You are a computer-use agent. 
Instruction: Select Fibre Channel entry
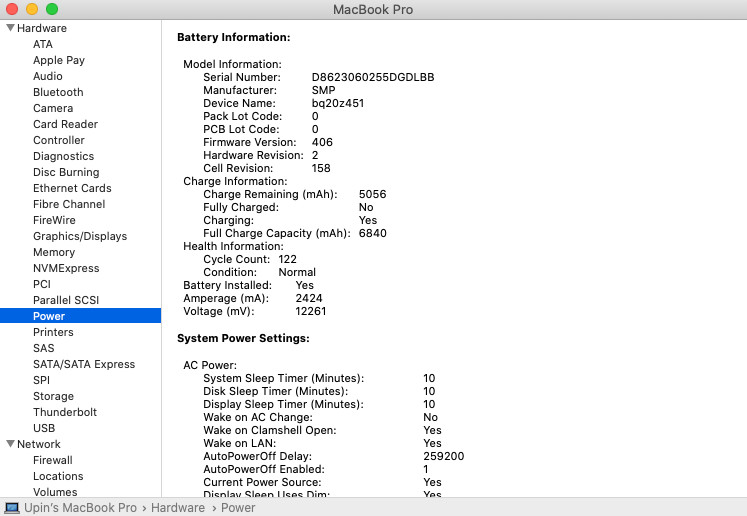click(69, 204)
